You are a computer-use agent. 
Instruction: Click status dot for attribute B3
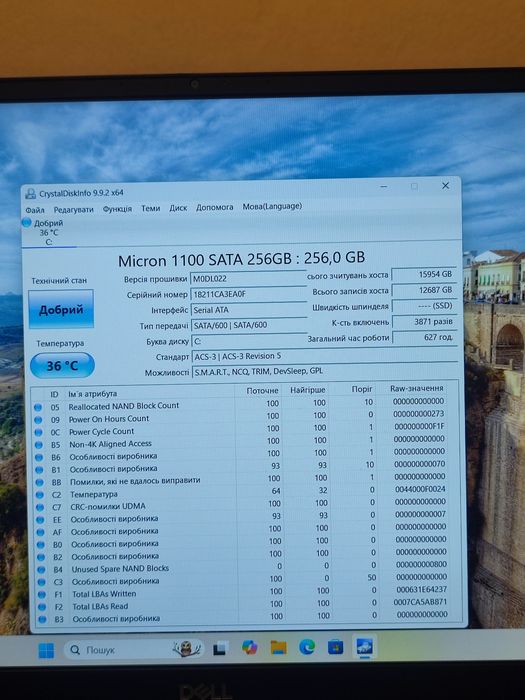point(42,620)
